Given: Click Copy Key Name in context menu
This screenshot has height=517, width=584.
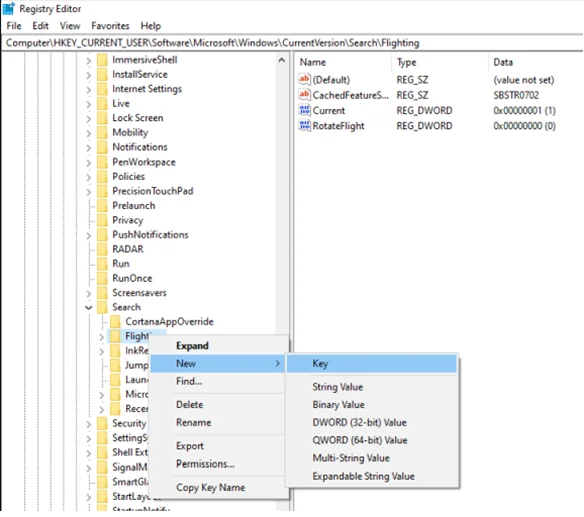Looking at the screenshot, I should [x=219, y=487].
